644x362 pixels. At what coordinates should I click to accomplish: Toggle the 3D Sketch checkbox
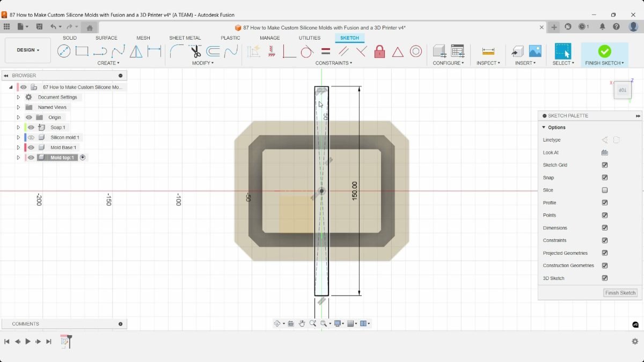(605, 278)
